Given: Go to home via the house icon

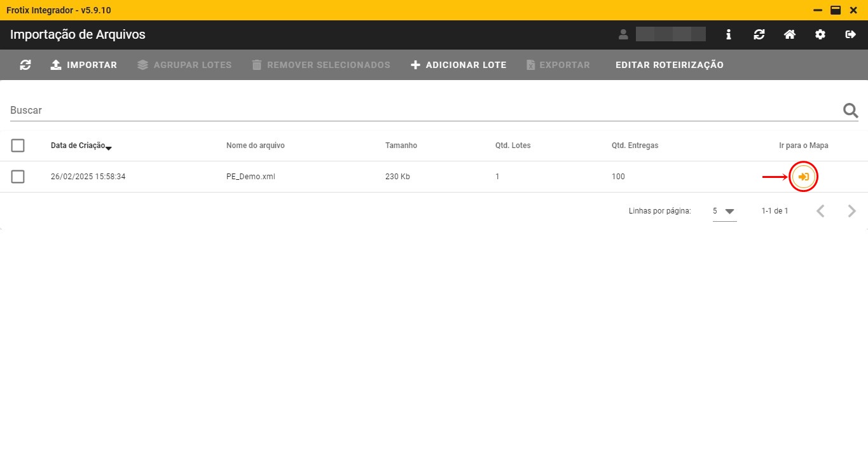Looking at the screenshot, I should (x=789, y=34).
